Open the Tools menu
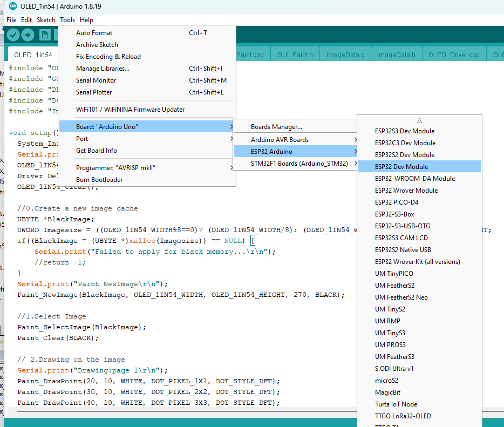Viewport: 504px width, 427px height. (67, 20)
